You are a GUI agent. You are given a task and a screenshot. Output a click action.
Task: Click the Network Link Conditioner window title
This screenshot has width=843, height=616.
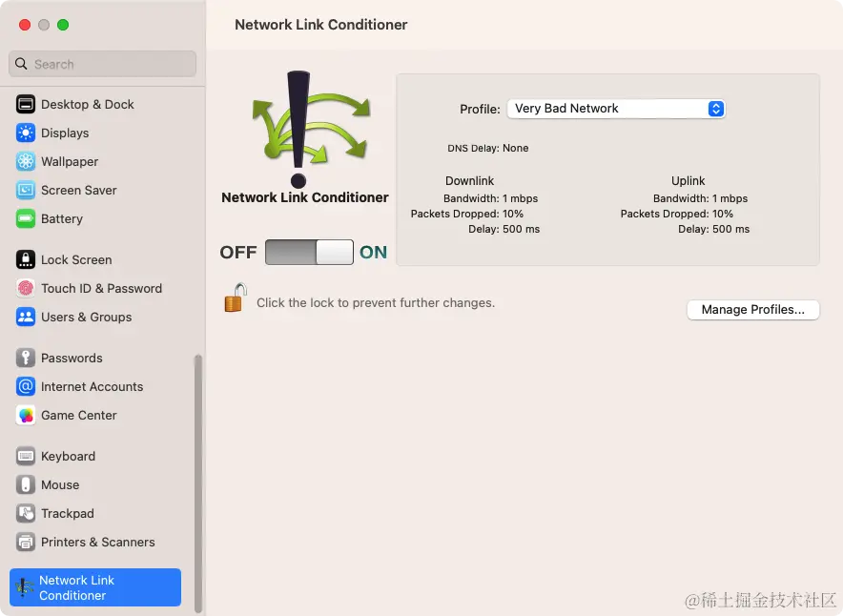coord(321,25)
